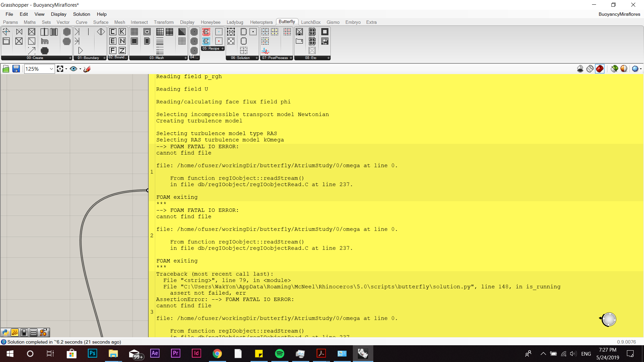Expand the 03::Mesh panel
Image resolution: width=644 pixels, height=362 pixels.
tap(185, 58)
